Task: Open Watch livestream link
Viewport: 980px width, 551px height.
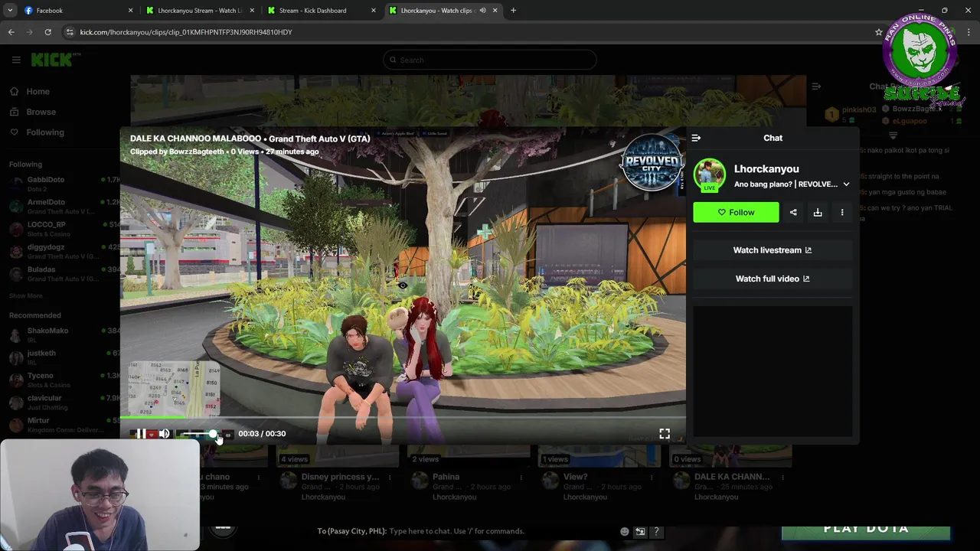Action: coord(773,250)
